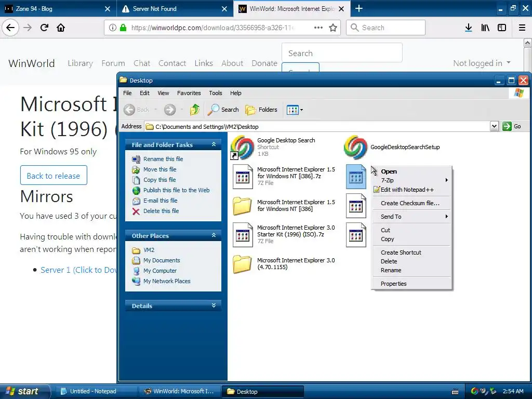Open the Library link in WinWorld nav

(80, 63)
